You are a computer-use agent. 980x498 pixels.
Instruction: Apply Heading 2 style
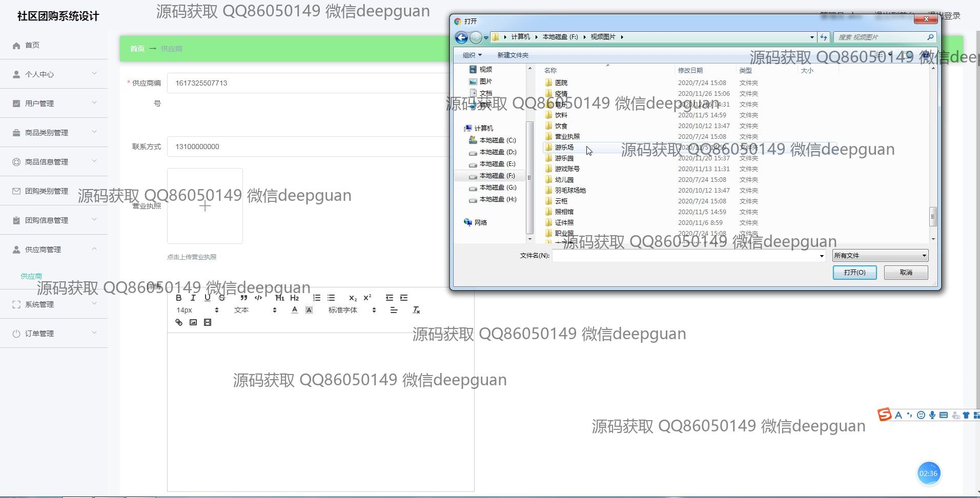pyautogui.click(x=294, y=298)
